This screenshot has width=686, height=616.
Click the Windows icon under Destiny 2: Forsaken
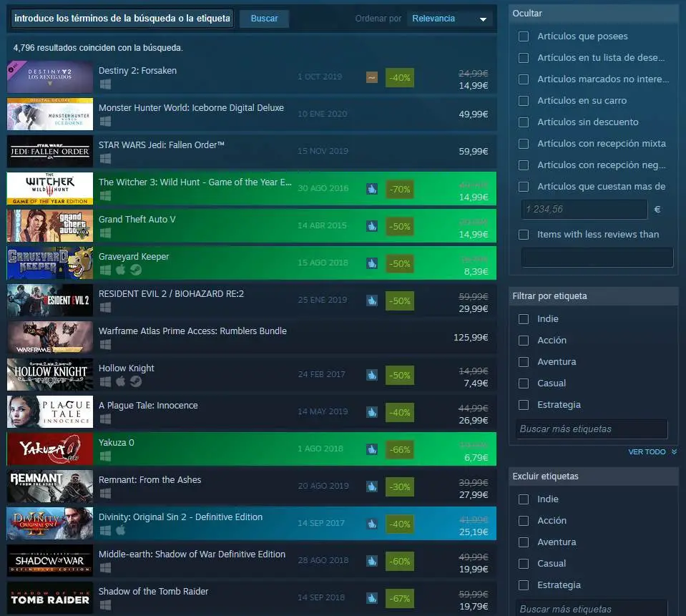pos(105,84)
